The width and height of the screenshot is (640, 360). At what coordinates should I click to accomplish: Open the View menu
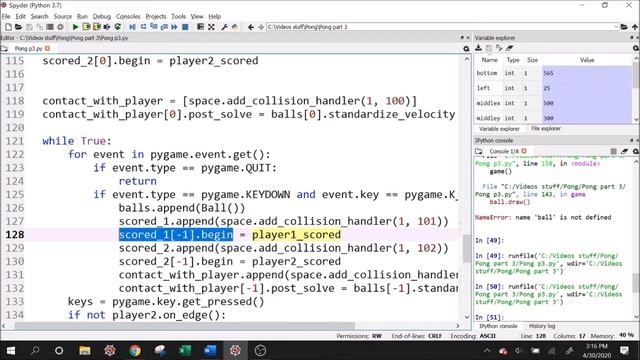tap(197, 16)
